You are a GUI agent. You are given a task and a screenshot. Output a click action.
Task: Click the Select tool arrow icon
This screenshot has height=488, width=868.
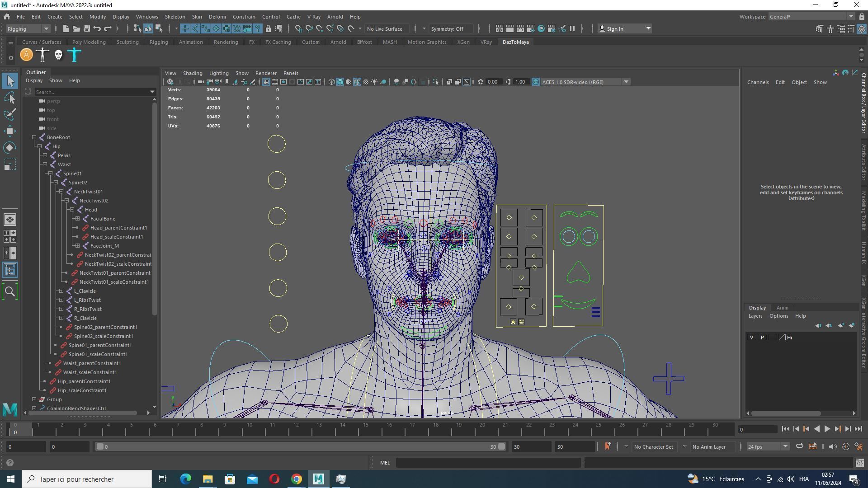point(10,81)
